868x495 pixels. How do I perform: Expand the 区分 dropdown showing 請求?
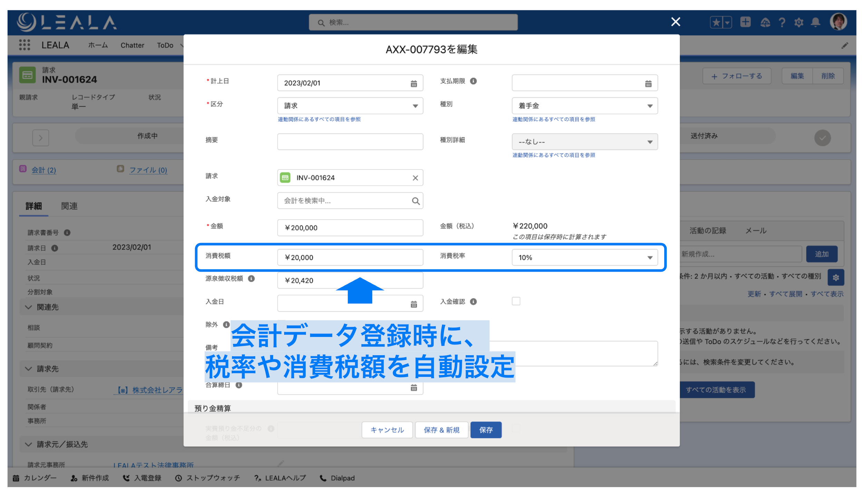pyautogui.click(x=350, y=106)
